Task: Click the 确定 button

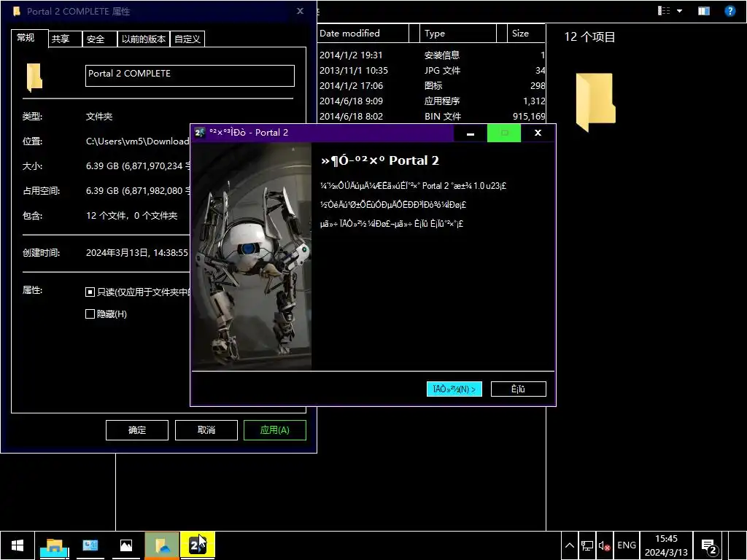Action: (x=136, y=430)
